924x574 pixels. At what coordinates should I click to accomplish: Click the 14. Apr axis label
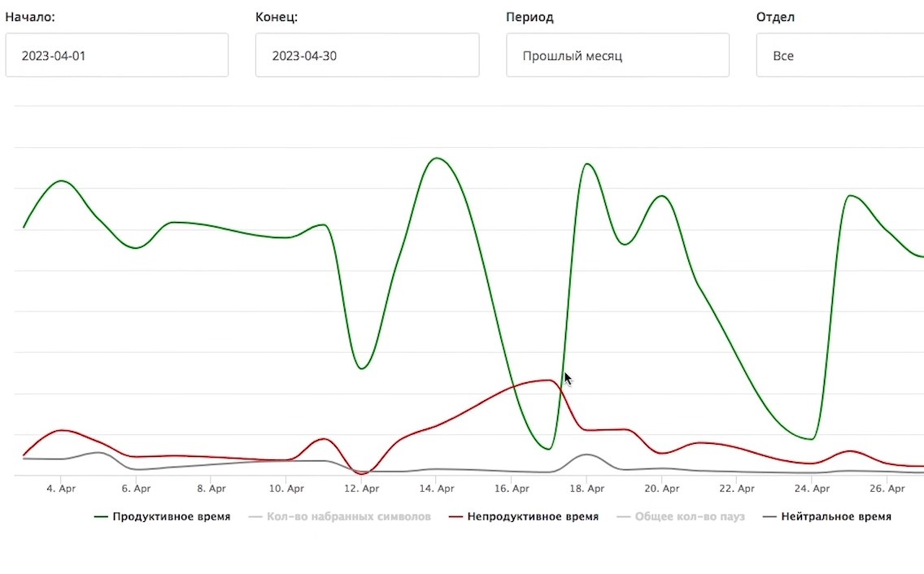pyautogui.click(x=437, y=489)
